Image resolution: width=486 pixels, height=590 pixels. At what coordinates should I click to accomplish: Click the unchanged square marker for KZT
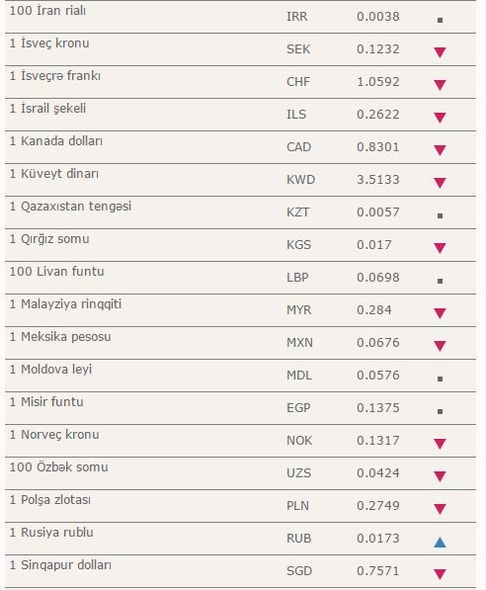pos(440,216)
